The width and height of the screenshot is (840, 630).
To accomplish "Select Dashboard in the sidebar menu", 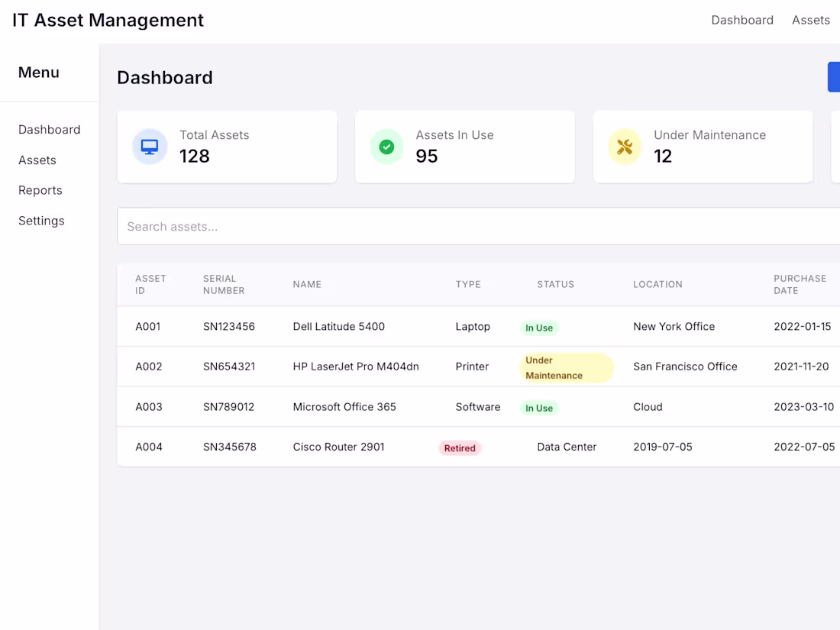I will pyautogui.click(x=50, y=130).
